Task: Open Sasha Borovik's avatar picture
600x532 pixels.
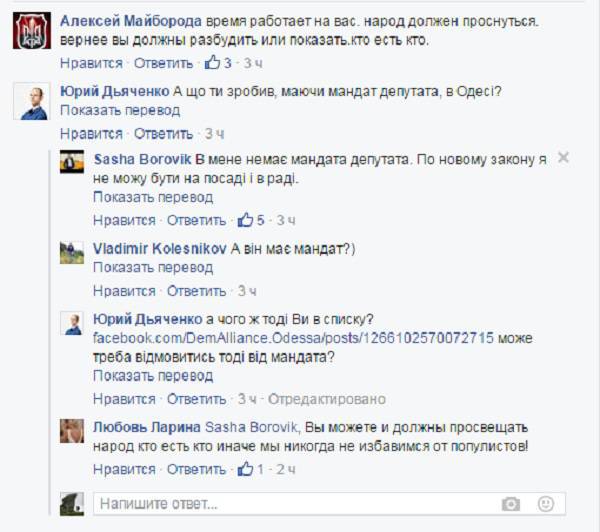Action: 72,162
